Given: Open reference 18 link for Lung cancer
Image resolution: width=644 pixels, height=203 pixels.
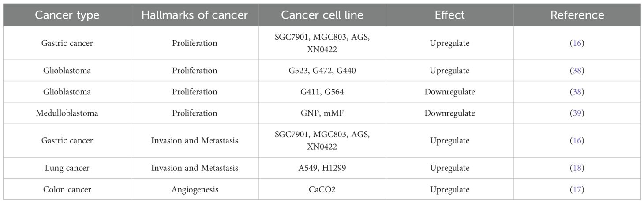Looking at the screenshot, I should point(577,168).
